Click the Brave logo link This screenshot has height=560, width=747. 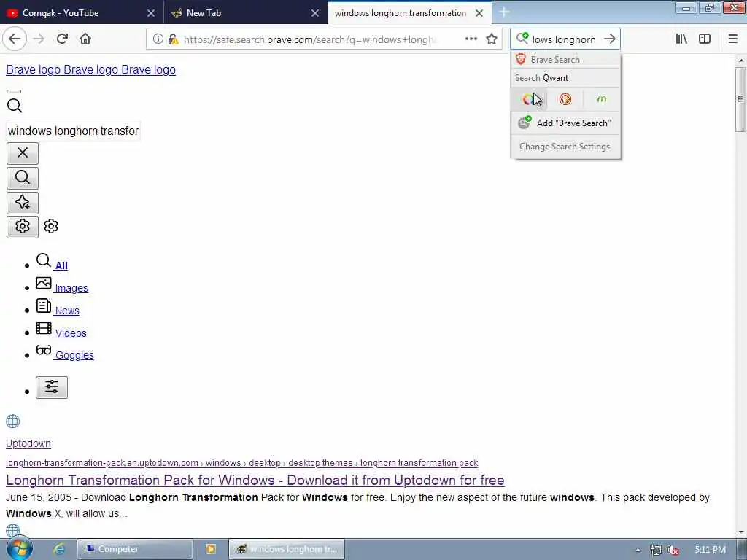click(90, 69)
